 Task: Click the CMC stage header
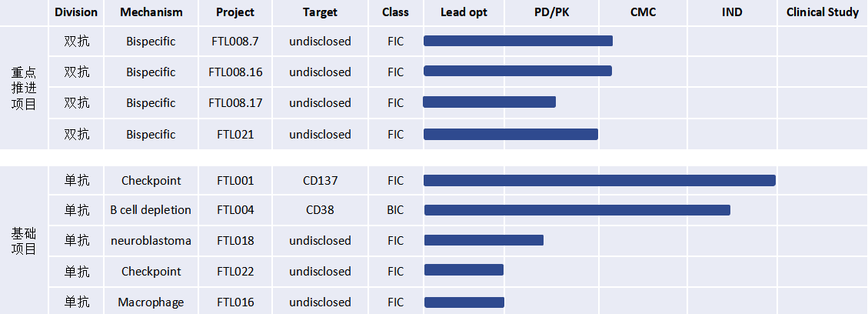pos(643,12)
